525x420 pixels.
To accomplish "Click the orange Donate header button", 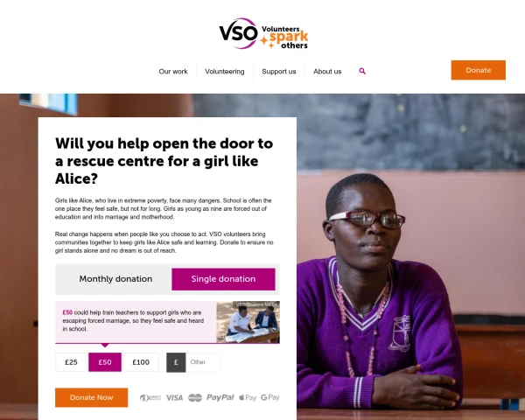I will click(478, 70).
